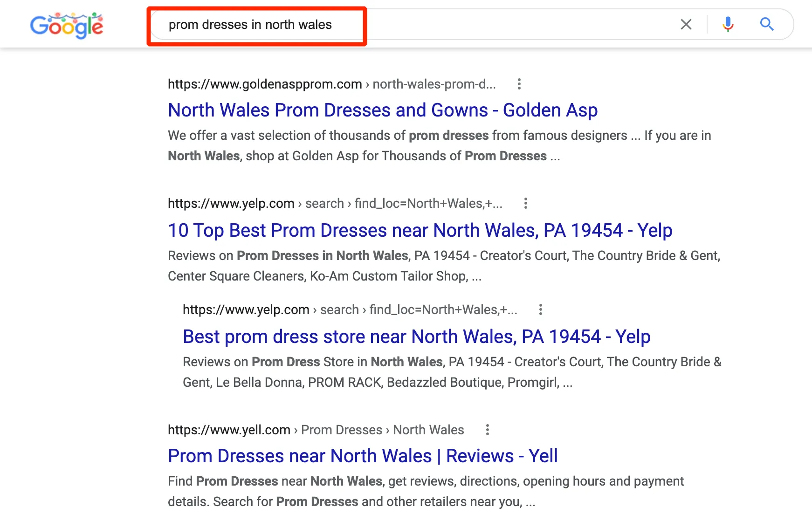Open "10 Top Best Prom Dresses near North Wales" link
Screen dimensions: 812x521
click(420, 231)
